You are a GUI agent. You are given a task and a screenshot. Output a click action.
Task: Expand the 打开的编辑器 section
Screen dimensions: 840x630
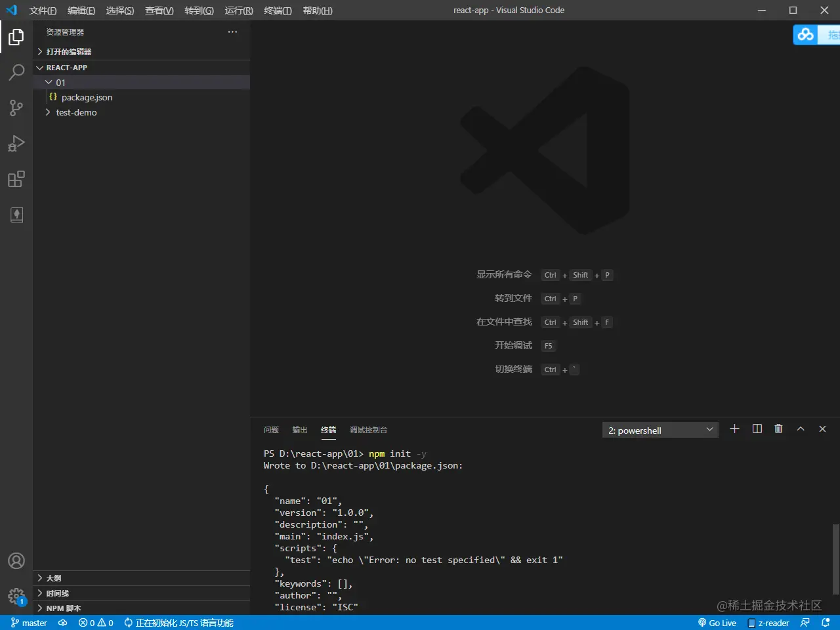141,52
